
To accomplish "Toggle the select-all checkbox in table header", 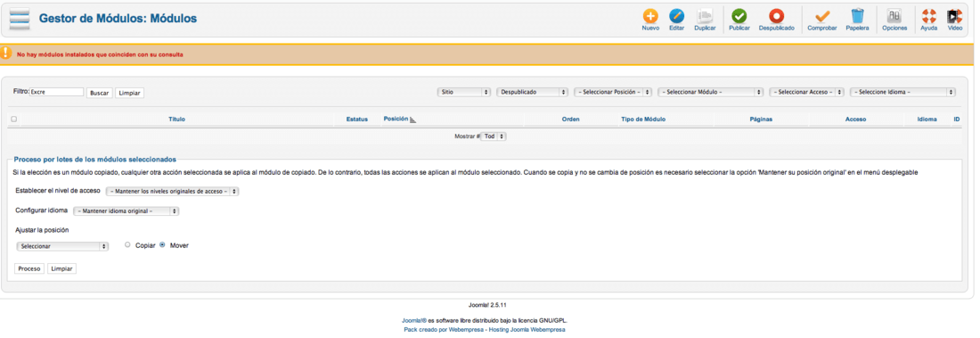I will [x=13, y=119].
